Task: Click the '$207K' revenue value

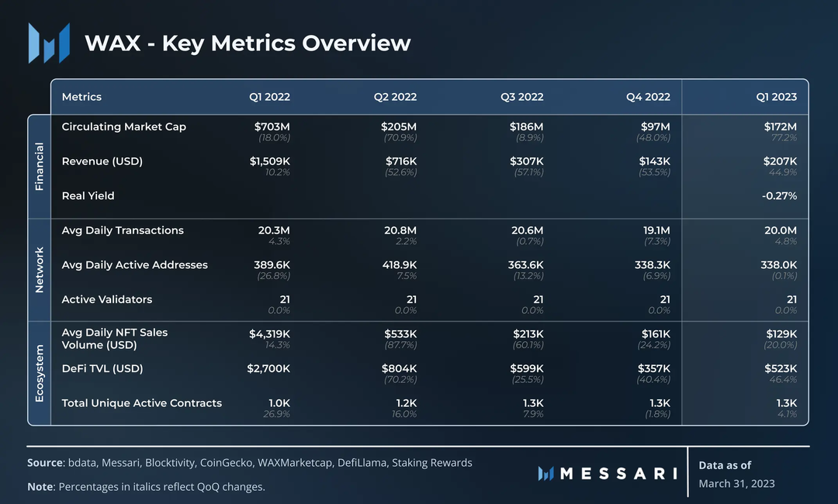Action: 781,161
